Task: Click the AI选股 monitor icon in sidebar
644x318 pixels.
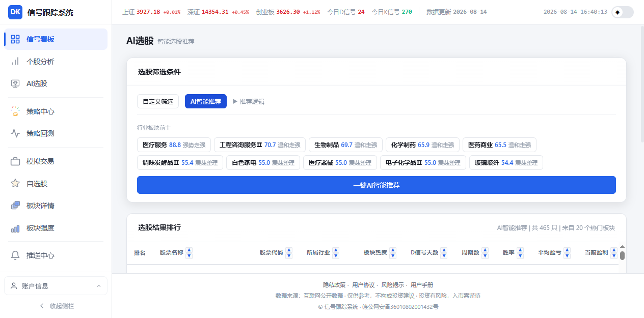Action: pyautogui.click(x=15, y=83)
